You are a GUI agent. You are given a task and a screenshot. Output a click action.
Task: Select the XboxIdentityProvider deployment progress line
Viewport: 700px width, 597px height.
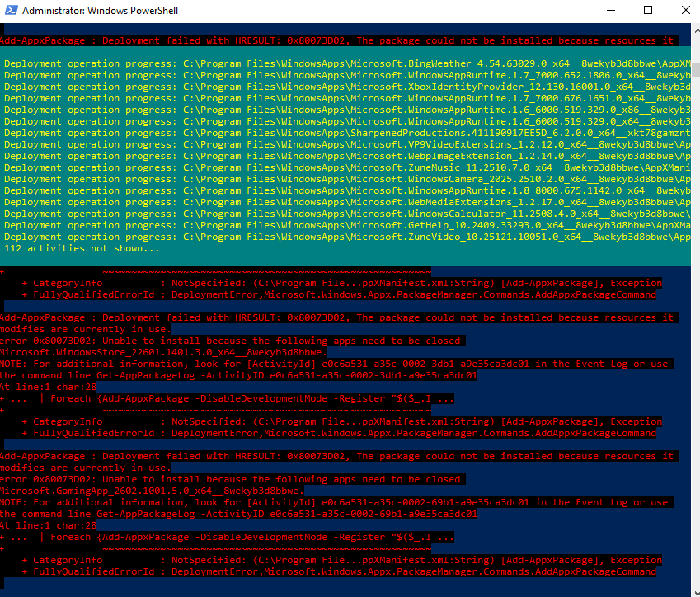coord(347,87)
